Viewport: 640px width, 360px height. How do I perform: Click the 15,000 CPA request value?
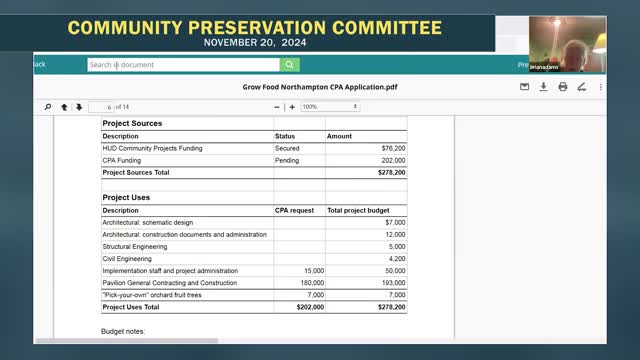pyautogui.click(x=314, y=271)
